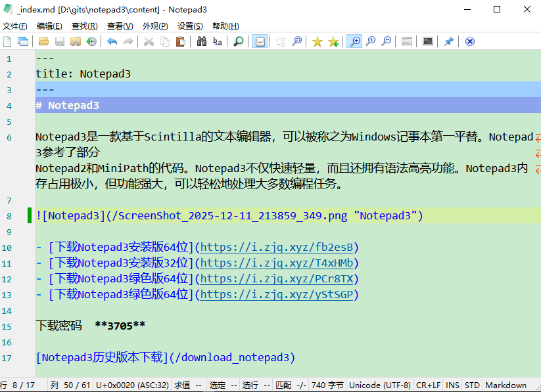The width and height of the screenshot is (541, 392).
Task: Open the 设置(S) settings menu
Action: 189,26
